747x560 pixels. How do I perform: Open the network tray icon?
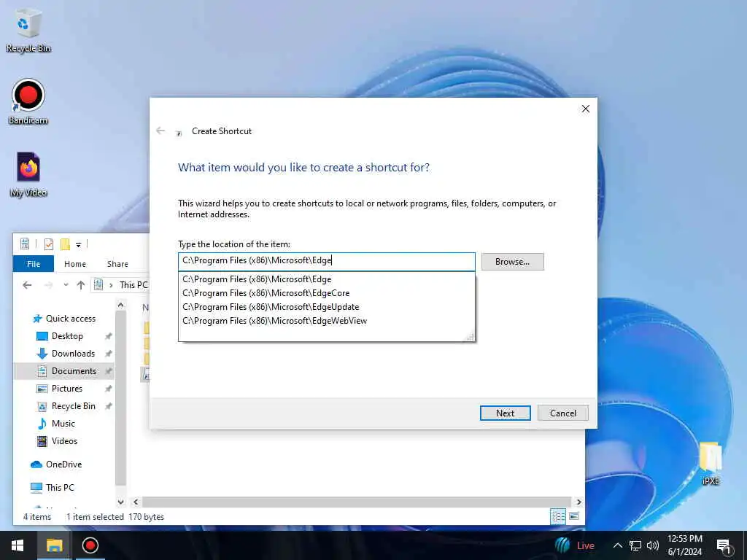635,545
